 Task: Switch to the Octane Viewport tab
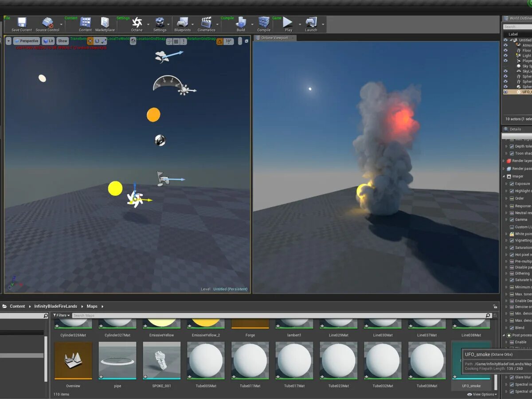(x=274, y=38)
